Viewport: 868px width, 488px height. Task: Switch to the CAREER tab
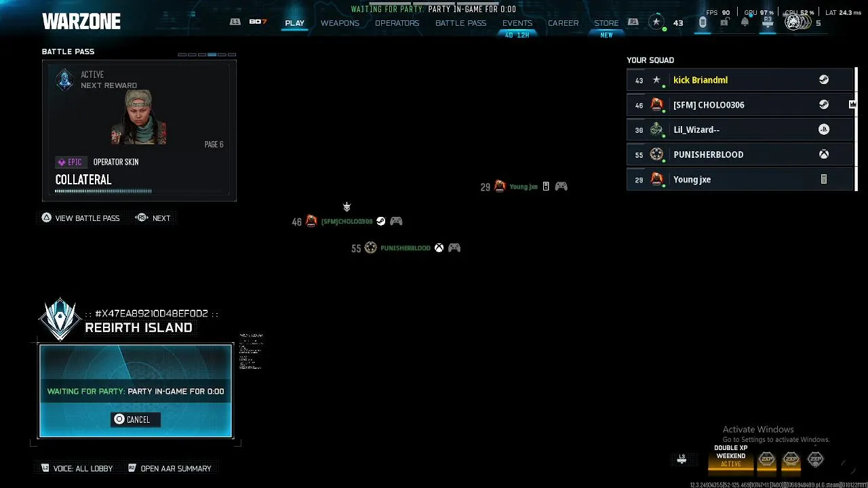563,23
